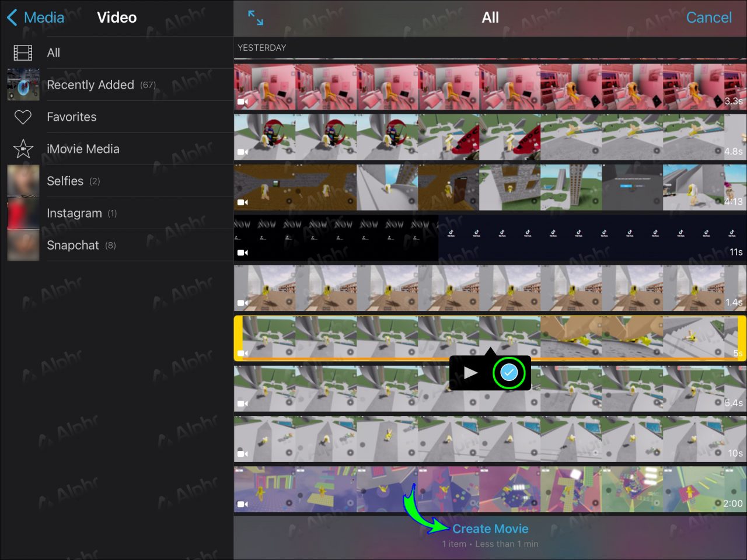This screenshot has width=747, height=560.
Task: Tap the star icon beside iMovie Media
Action: click(22, 149)
